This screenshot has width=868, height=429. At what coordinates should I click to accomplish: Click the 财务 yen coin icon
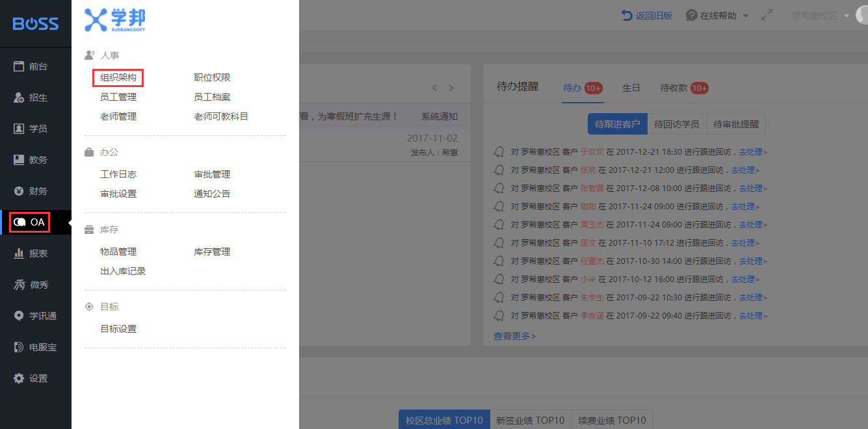[x=19, y=191]
